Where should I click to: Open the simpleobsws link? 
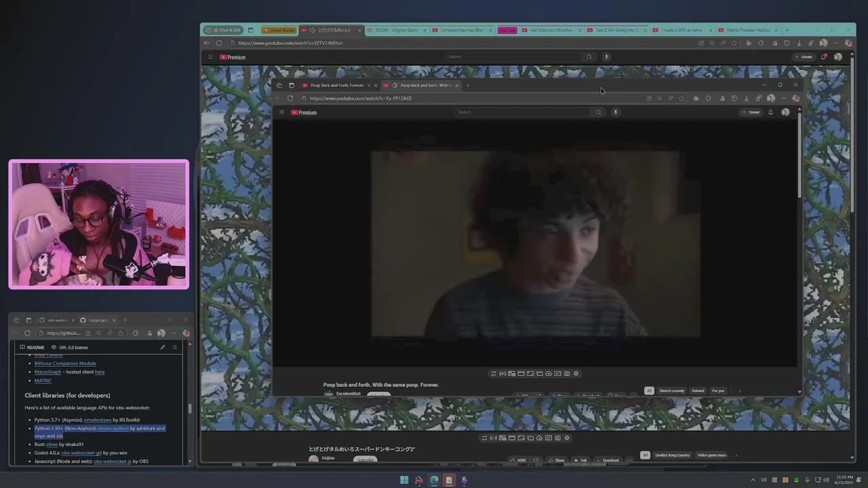[98, 420]
